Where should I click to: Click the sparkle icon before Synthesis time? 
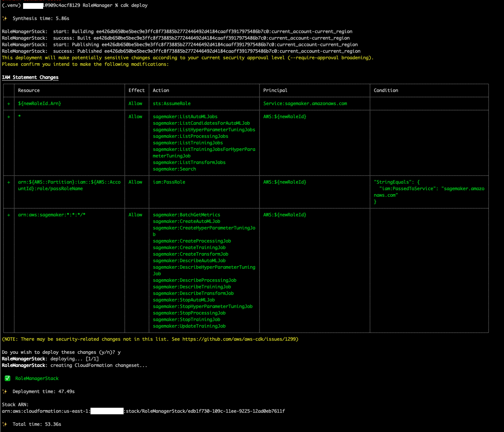point(5,18)
